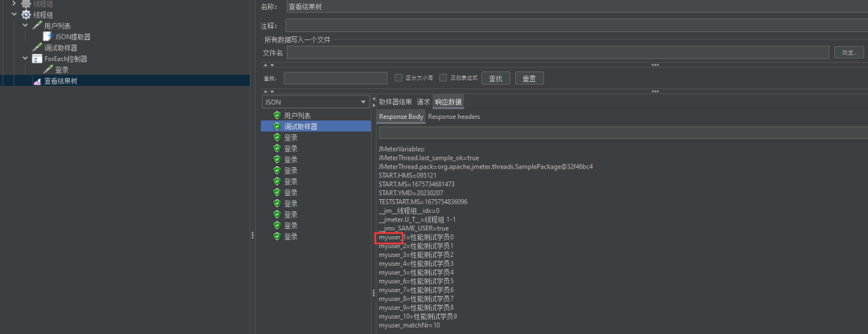
Task: Click the '__jm__线程组__idx=0' line
Action: [409, 210]
